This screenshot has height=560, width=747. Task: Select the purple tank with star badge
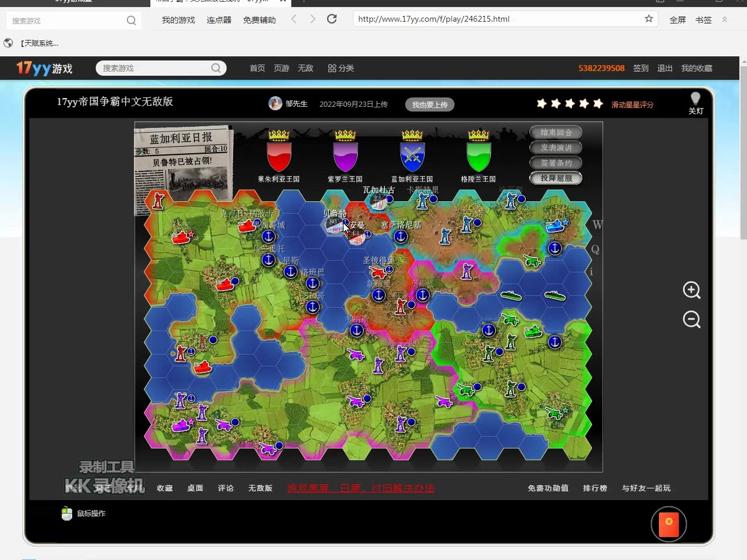[x=183, y=424]
